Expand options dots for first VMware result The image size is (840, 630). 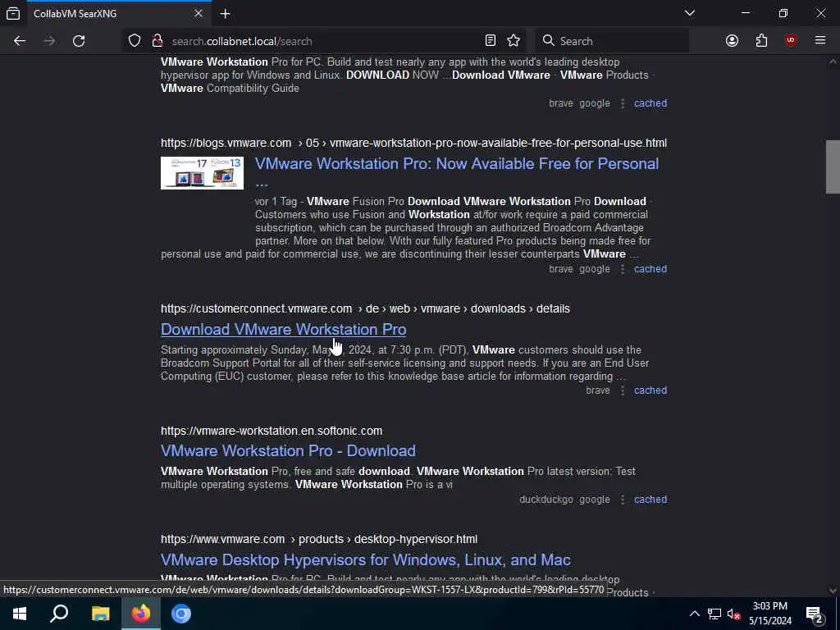[x=623, y=103]
